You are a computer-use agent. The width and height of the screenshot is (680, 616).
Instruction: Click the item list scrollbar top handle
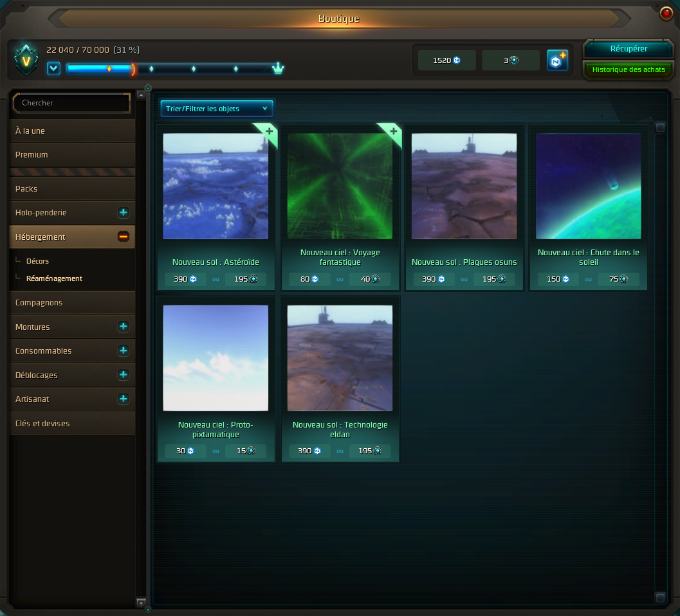(660, 127)
